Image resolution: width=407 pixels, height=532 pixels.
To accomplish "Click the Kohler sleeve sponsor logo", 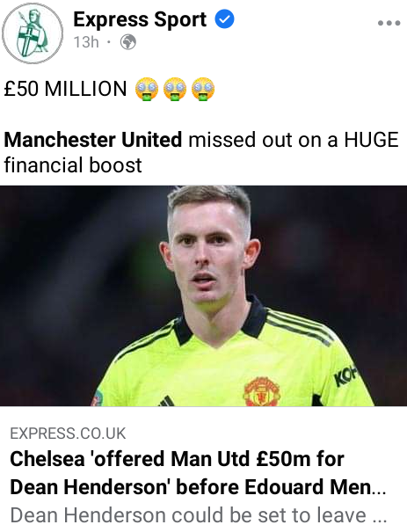I will 345,375.
